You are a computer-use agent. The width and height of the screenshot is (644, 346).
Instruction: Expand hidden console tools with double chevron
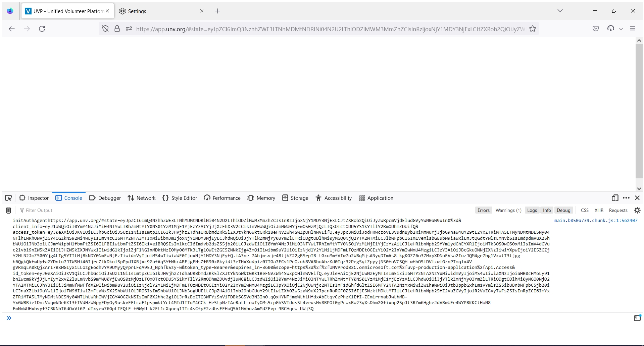tap(9, 318)
